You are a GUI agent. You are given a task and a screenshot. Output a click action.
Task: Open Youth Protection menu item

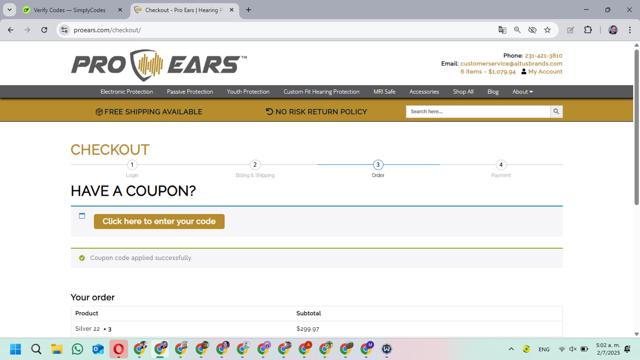click(x=248, y=92)
